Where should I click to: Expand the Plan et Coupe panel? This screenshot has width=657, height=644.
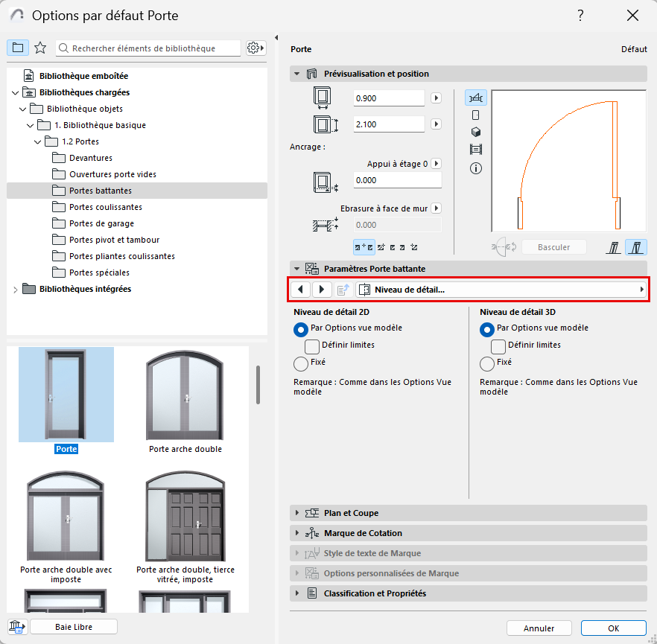tap(351, 513)
